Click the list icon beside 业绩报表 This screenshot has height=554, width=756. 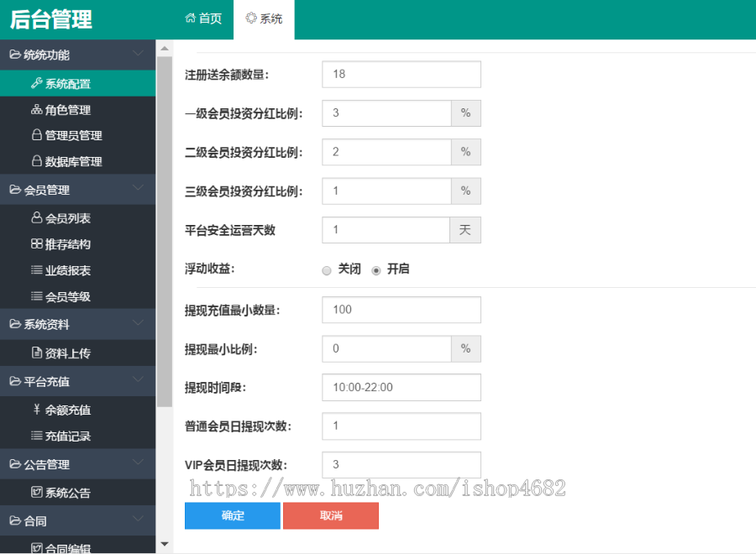[x=36, y=270]
